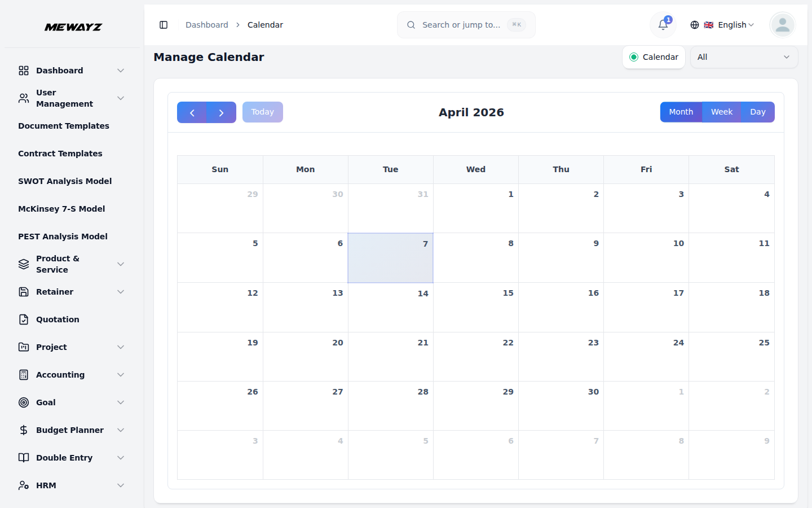Image resolution: width=812 pixels, height=508 pixels.
Task: Open SWOT Analysis Model from sidebar
Action: pos(64,181)
